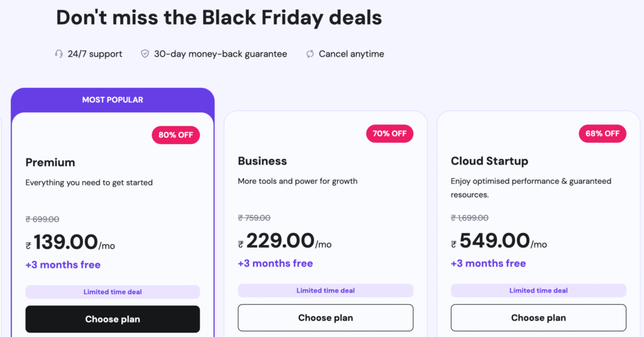Screen dimensions: 644x337
Task: Select the Cloud Startup plan title
Action: click(x=489, y=161)
